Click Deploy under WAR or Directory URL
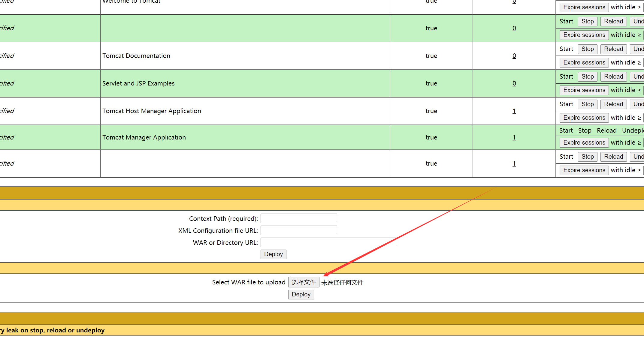This screenshot has width=644, height=339. click(273, 254)
